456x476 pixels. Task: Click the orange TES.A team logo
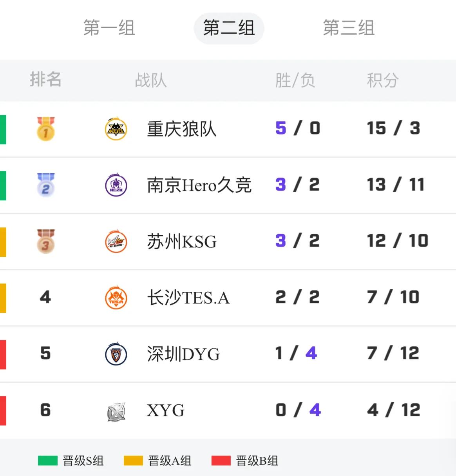point(116,298)
